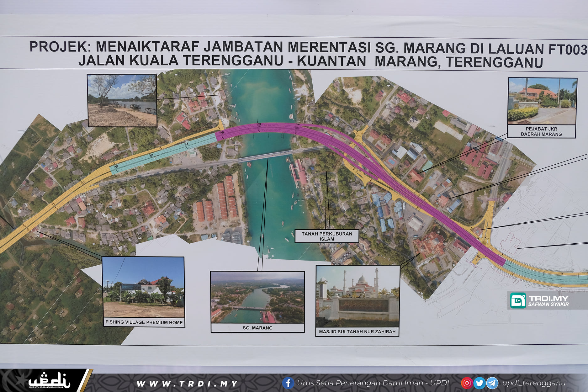The width and height of the screenshot is (588, 392).
Task: Click the SG. MARANG caption label
Action: pyautogui.click(x=257, y=328)
